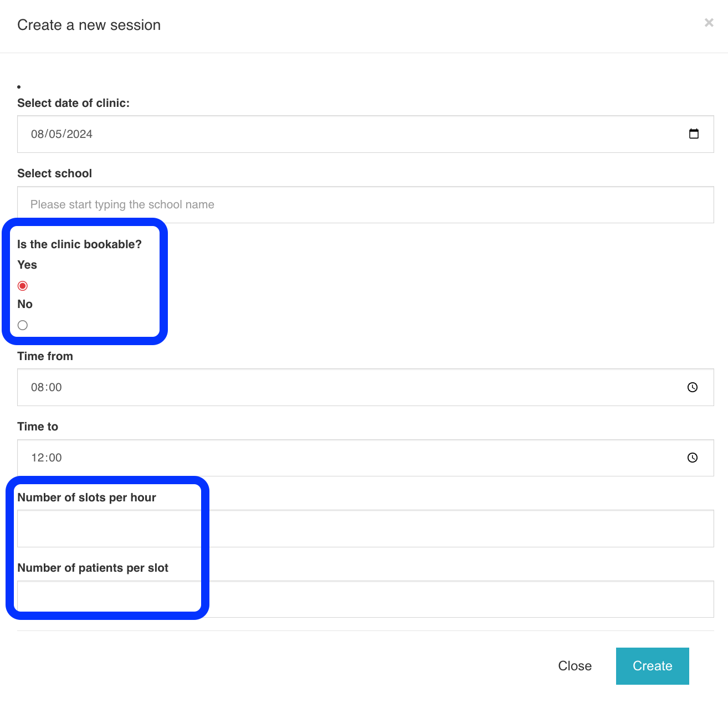728x708 pixels.
Task: Click the Number of patients per slot input
Action: coord(365,599)
